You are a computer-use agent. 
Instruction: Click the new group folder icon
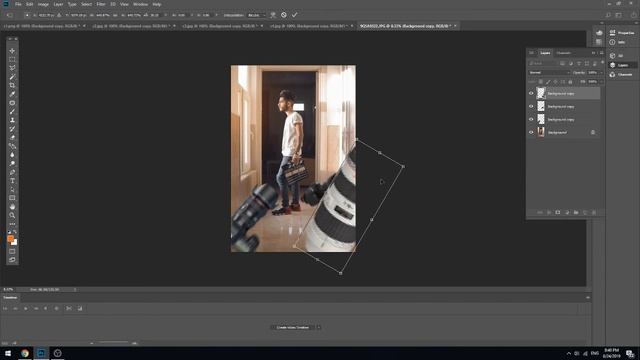point(576,212)
